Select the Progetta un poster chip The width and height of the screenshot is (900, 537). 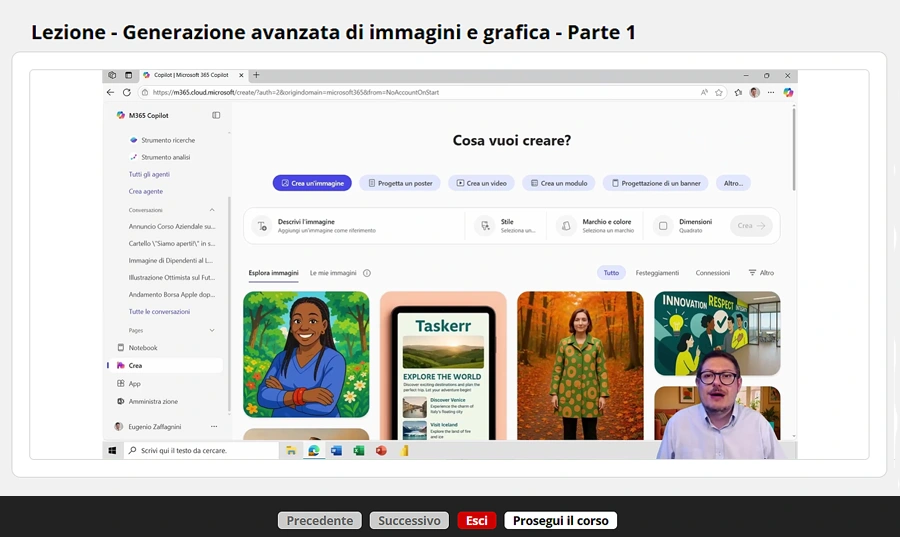point(399,184)
